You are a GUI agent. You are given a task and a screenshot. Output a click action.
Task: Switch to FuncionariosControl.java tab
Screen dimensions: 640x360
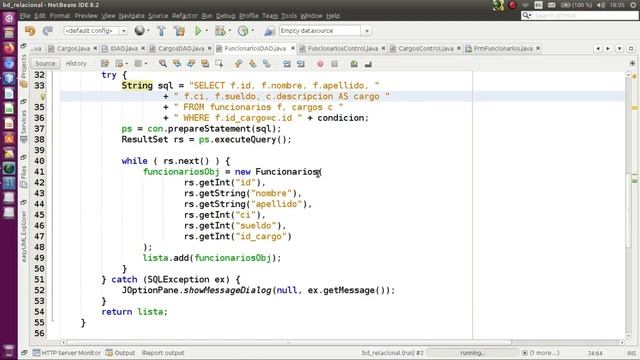coord(342,48)
